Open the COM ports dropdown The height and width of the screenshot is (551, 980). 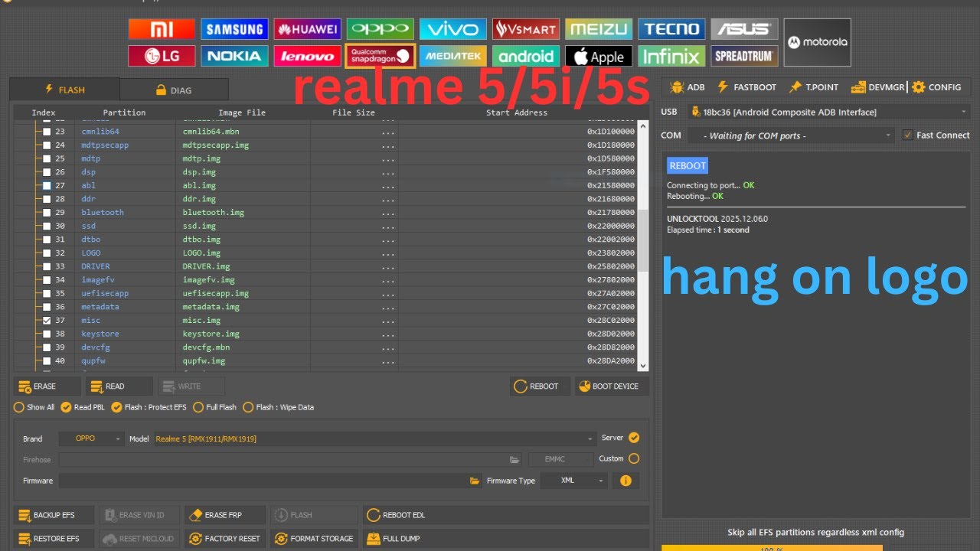(790, 135)
